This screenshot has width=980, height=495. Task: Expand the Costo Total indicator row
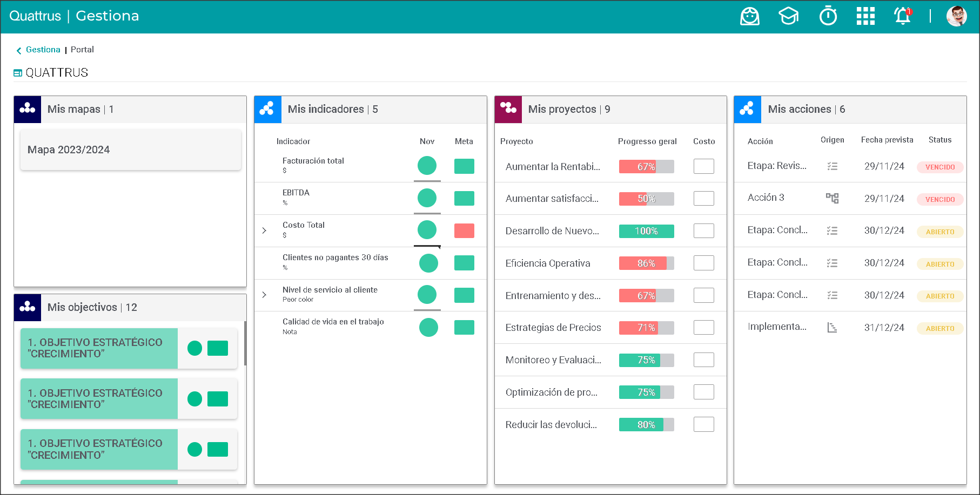coord(264,230)
